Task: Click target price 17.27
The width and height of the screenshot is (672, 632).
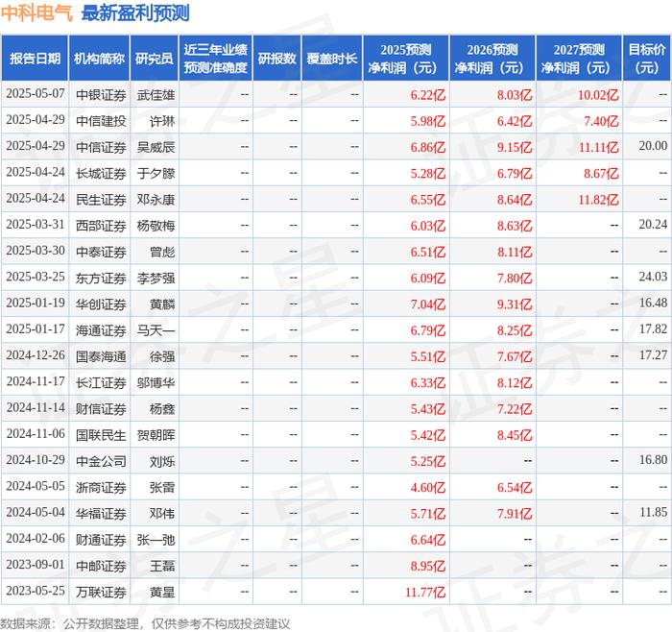Action: point(653,355)
